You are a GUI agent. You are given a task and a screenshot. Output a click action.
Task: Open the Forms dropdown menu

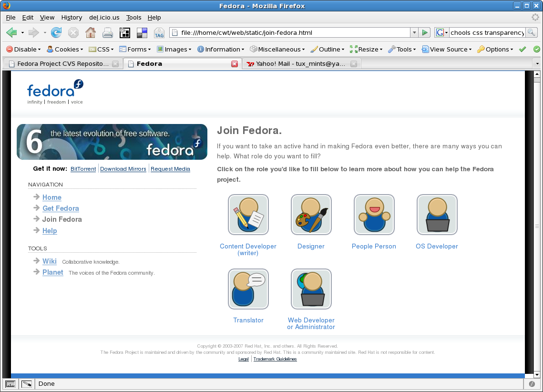tap(135, 49)
